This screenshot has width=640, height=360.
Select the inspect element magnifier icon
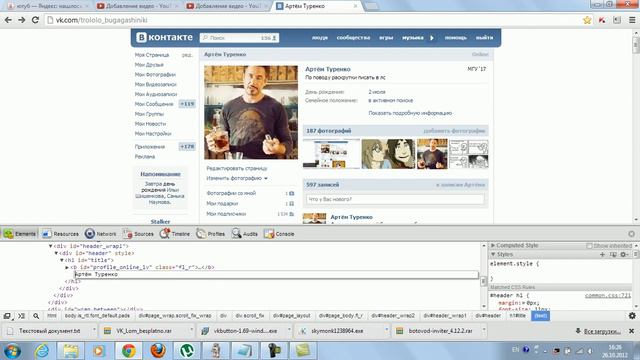coord(36,316)
